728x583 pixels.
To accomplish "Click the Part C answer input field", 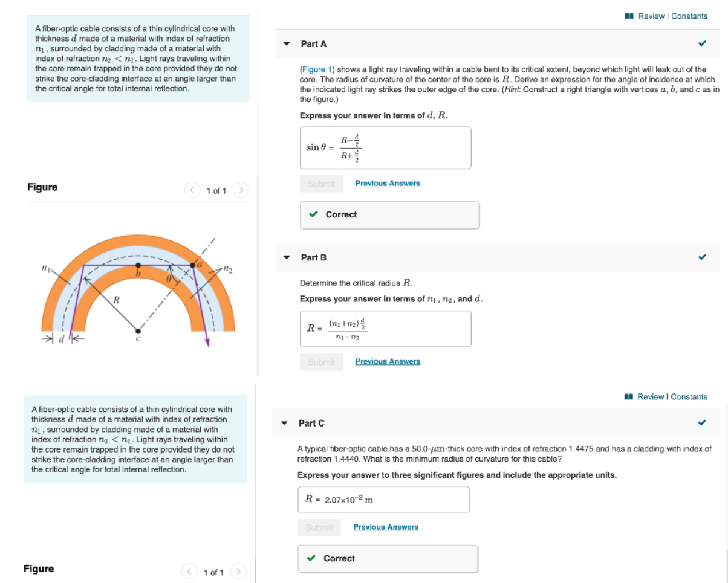I will pos(385,499).
